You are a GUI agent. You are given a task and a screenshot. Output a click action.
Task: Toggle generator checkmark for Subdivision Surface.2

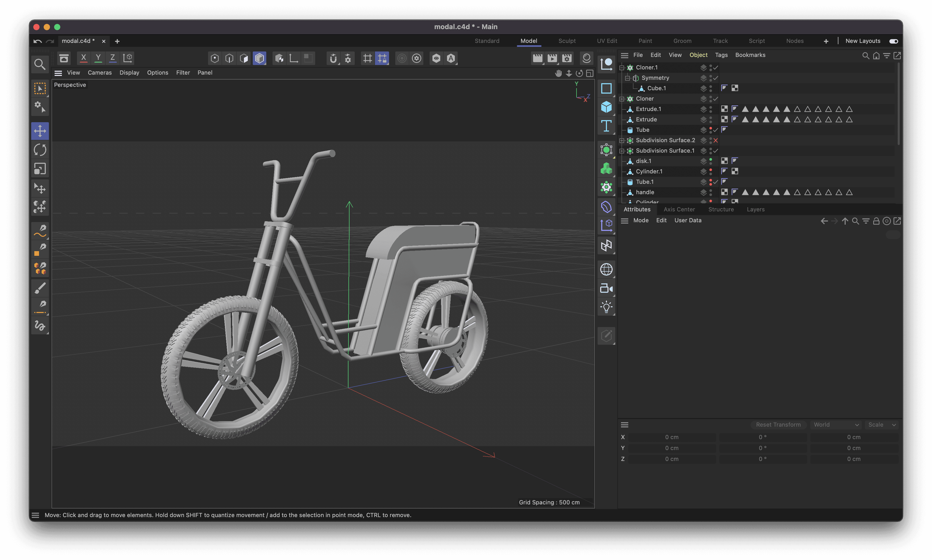click(715, 140)
